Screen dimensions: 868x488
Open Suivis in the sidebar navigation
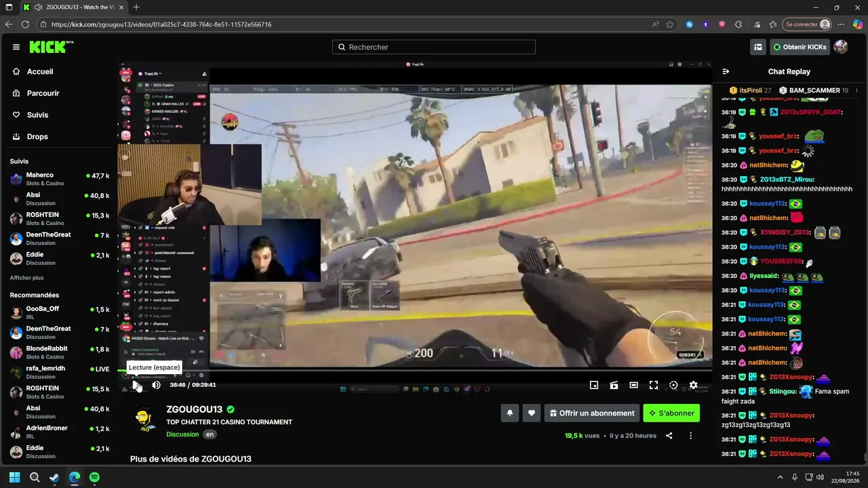point(37,115)
